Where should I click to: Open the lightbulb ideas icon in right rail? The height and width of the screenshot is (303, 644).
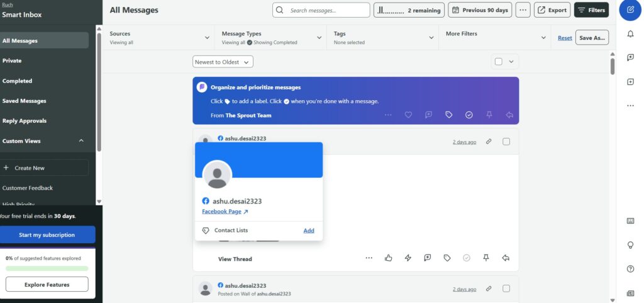[x=630, y=245]
